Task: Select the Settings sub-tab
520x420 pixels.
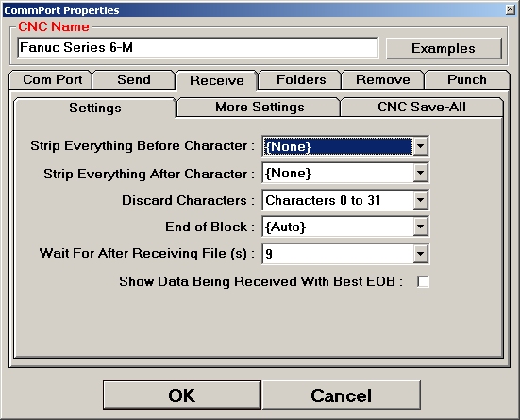Action: coord(95,108)
